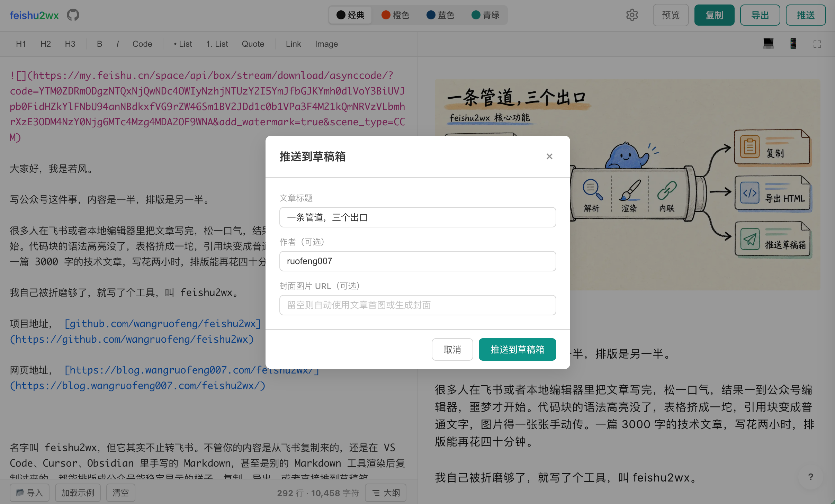Insert bulleted List from toolbar
835x504 pixels.
pyautogui.click(x=183, y=44)
